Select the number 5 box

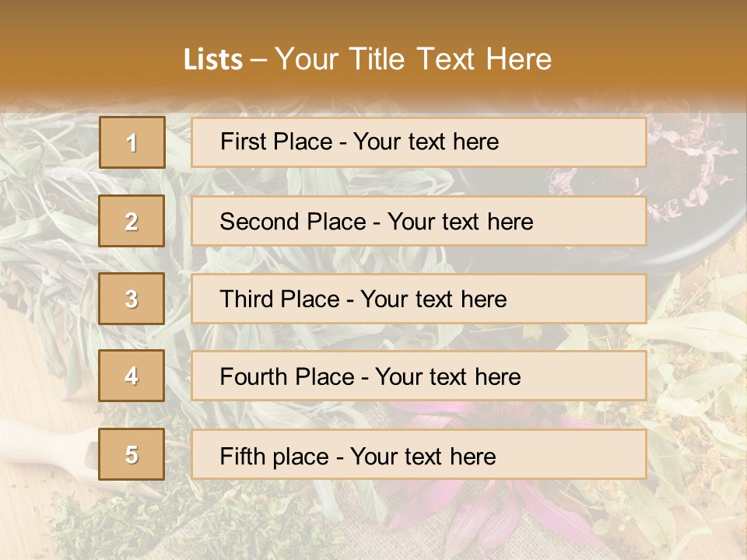click(x=132, y=454)
